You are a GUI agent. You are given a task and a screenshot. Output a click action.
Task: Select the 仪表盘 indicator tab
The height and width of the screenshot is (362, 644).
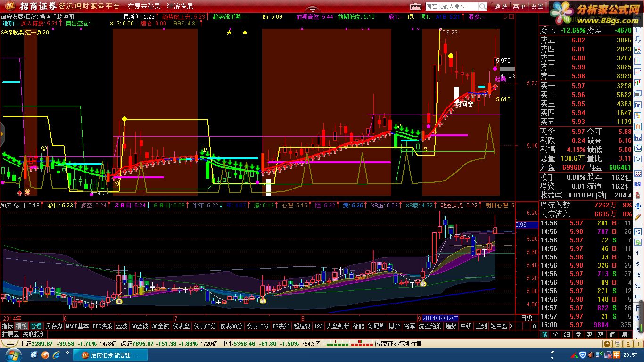pyautogui.click(x=181, y=326)
